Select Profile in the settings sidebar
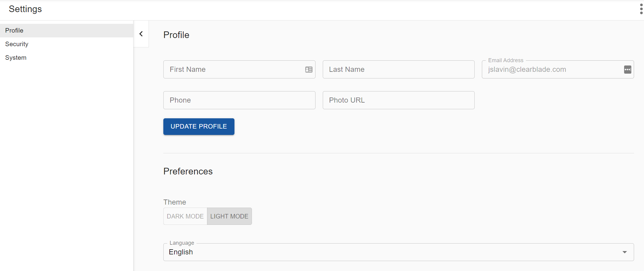The width and height of the screenshot is (644, 271). tap(14, 30)
